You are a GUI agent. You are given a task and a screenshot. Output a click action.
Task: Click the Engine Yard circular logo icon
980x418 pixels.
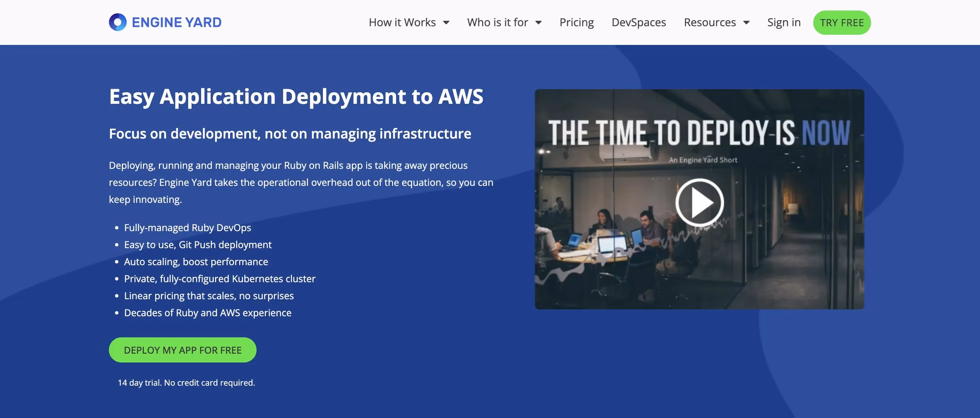[117, 22]
